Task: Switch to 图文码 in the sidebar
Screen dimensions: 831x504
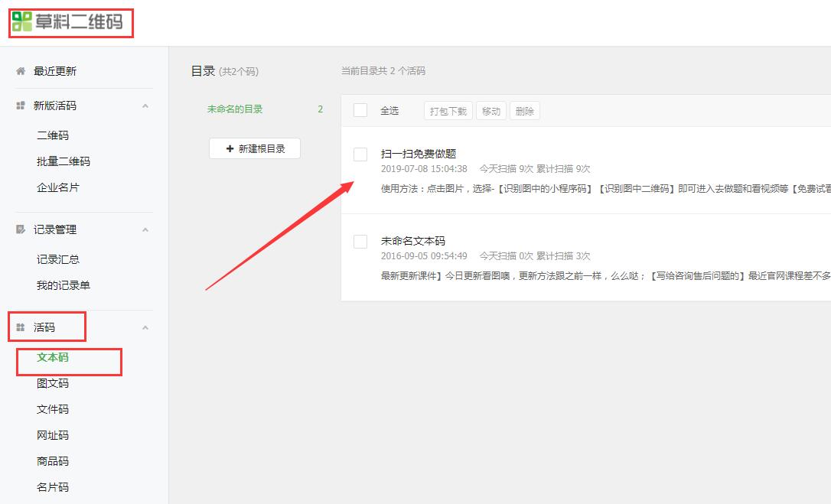Action: point(51,383)
